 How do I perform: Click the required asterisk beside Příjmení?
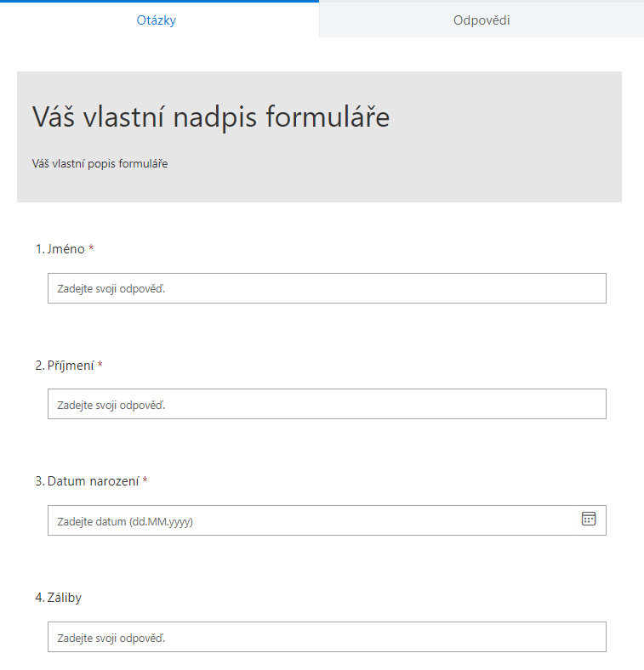(100, 364)
